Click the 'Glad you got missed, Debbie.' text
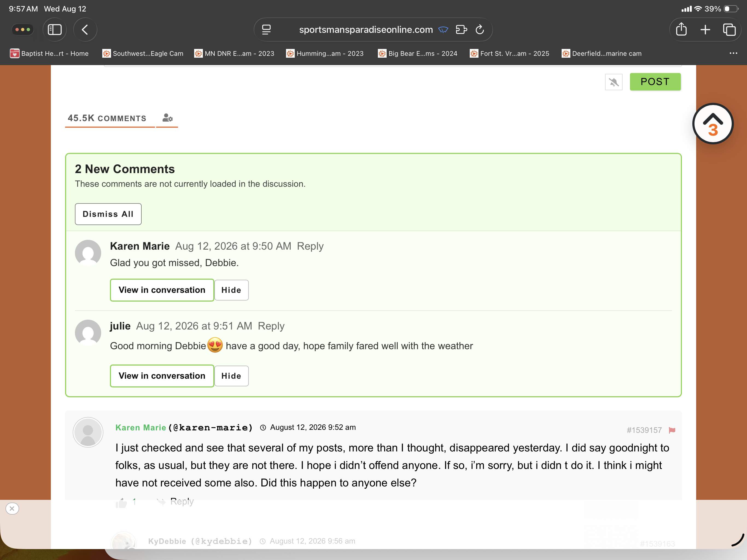 click(x=174, y=263)
